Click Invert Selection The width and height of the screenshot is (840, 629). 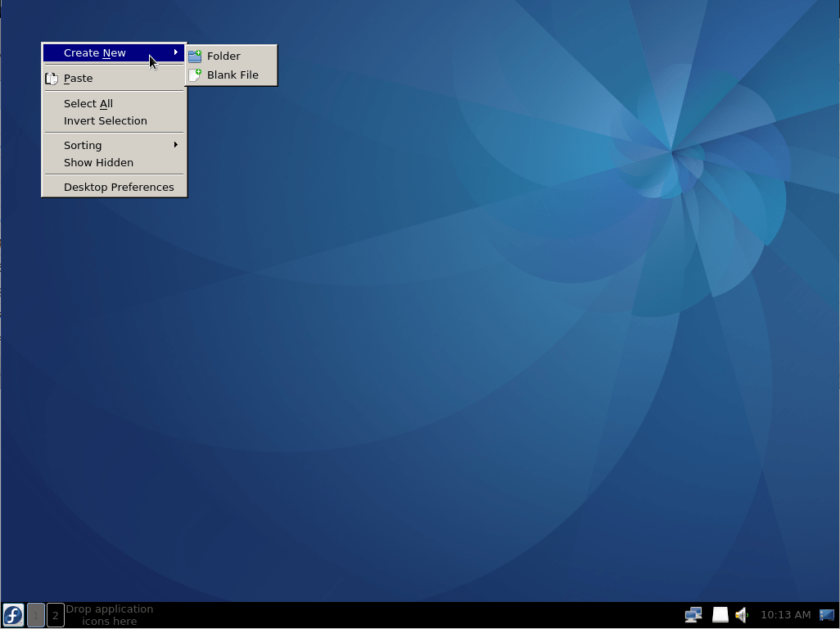click(105, 120)
